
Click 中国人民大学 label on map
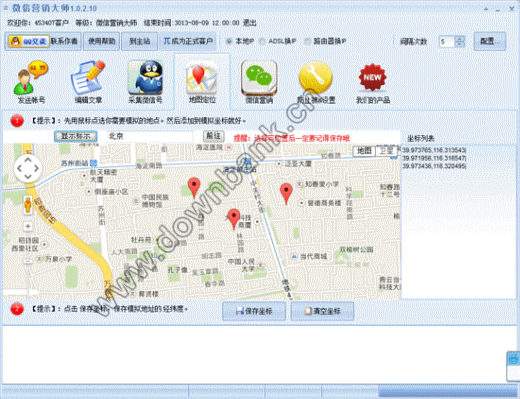241,265
